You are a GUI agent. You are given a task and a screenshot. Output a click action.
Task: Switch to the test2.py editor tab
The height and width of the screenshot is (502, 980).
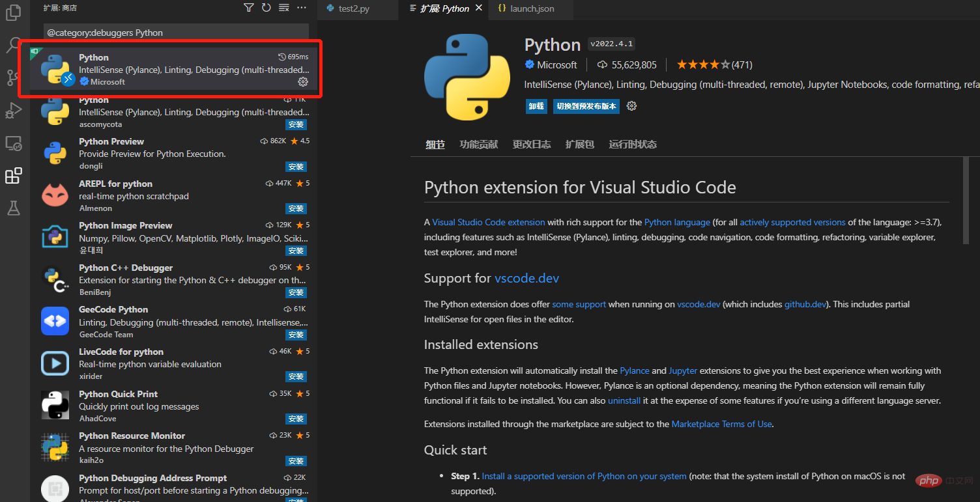pyautogui.click(x=354, y=8)
